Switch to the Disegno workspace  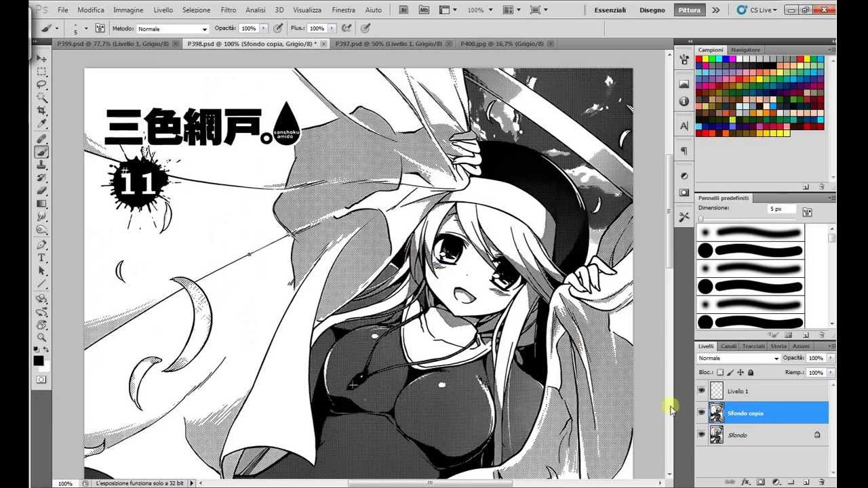tap(652, 10)
